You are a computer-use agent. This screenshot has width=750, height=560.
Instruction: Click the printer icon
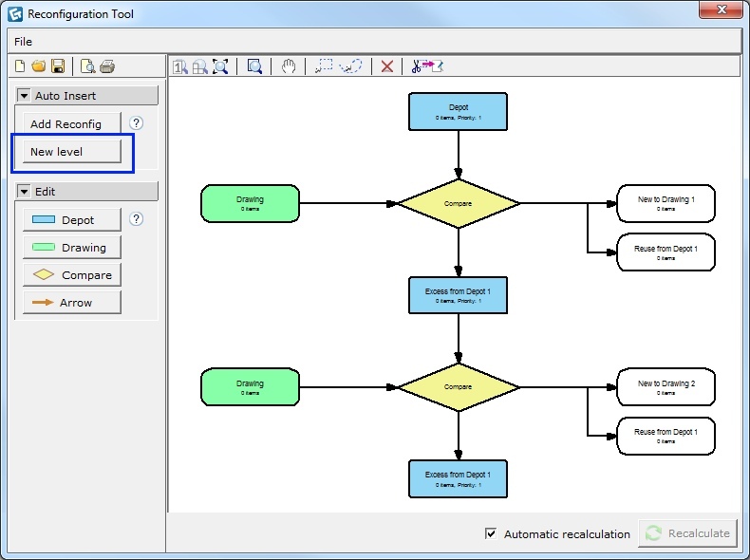107,66
